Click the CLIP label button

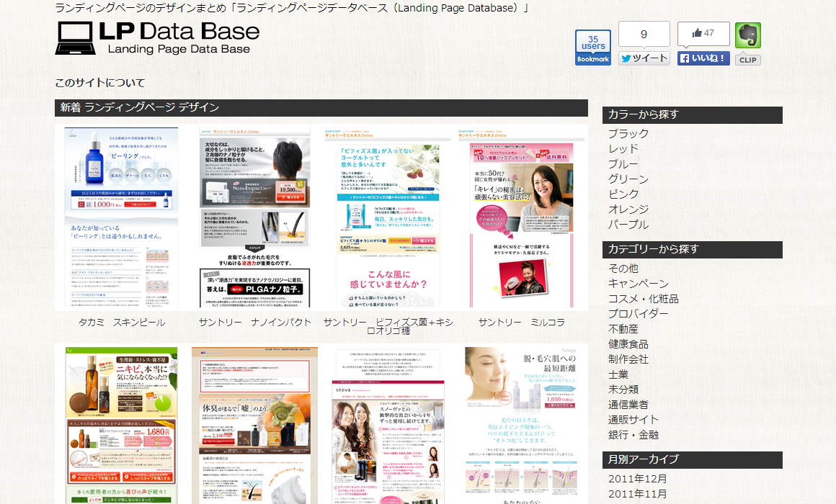[747, 60]
